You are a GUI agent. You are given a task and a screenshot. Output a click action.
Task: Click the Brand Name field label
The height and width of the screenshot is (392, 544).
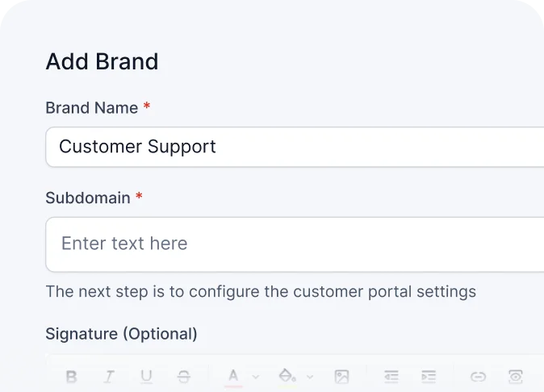91,108
